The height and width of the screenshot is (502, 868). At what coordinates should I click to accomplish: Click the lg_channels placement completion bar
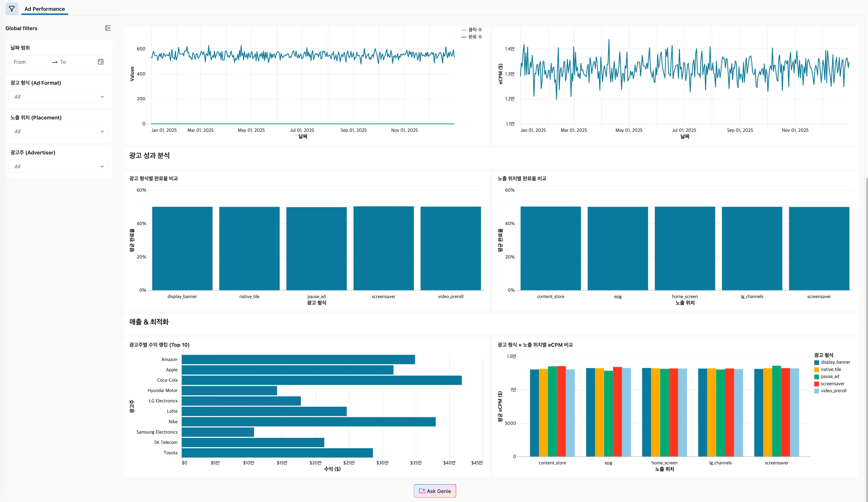752,249
